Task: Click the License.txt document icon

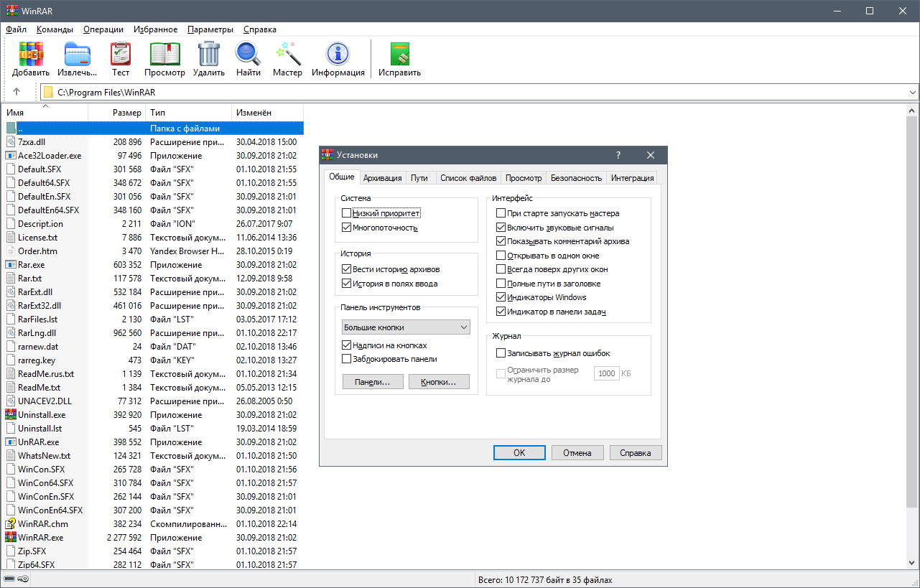Action: (x=11, y=237)
